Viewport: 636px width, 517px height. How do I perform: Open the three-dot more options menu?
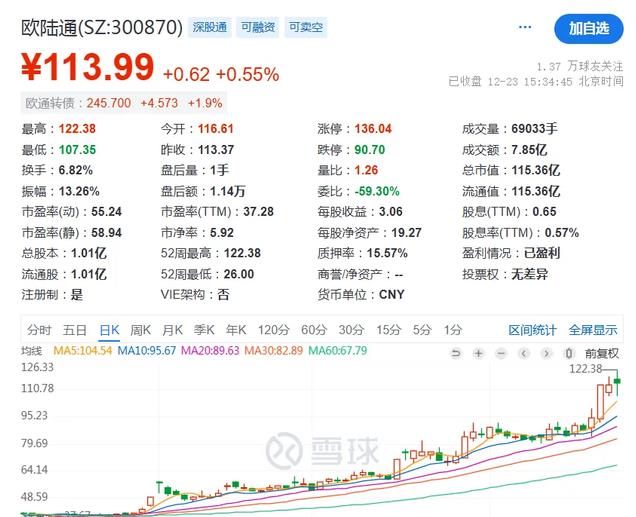point(525,27)
